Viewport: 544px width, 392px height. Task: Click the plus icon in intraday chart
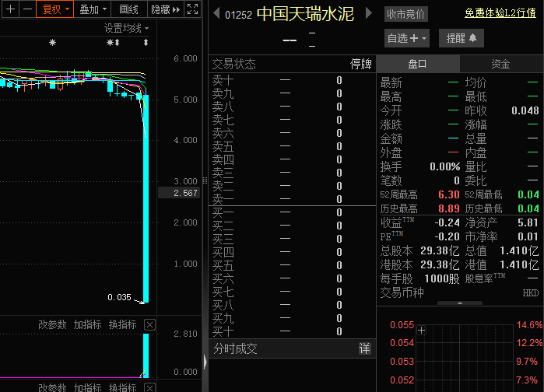tap(422, 331)
